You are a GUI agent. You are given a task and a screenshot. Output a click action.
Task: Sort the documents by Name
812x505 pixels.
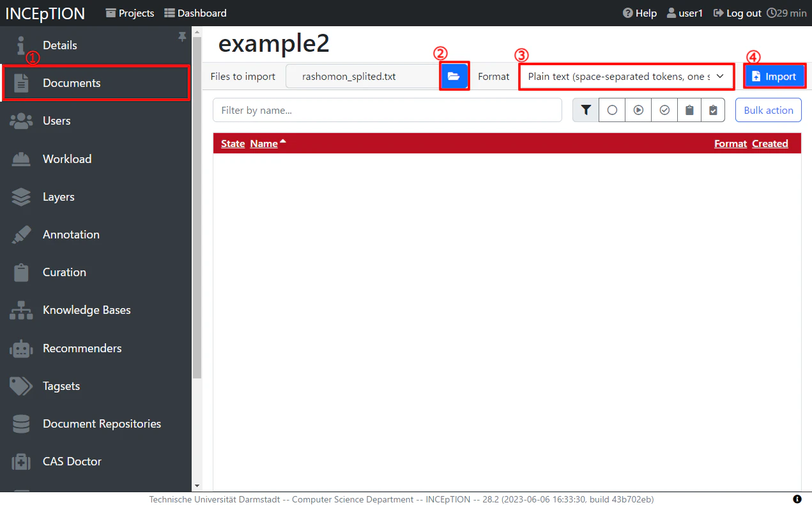tap(264, 143)
